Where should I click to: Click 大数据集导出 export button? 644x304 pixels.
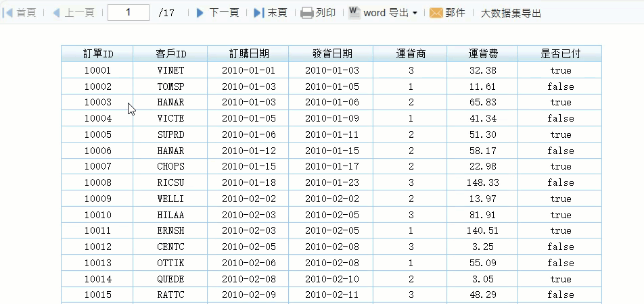(x=511, y=13)
